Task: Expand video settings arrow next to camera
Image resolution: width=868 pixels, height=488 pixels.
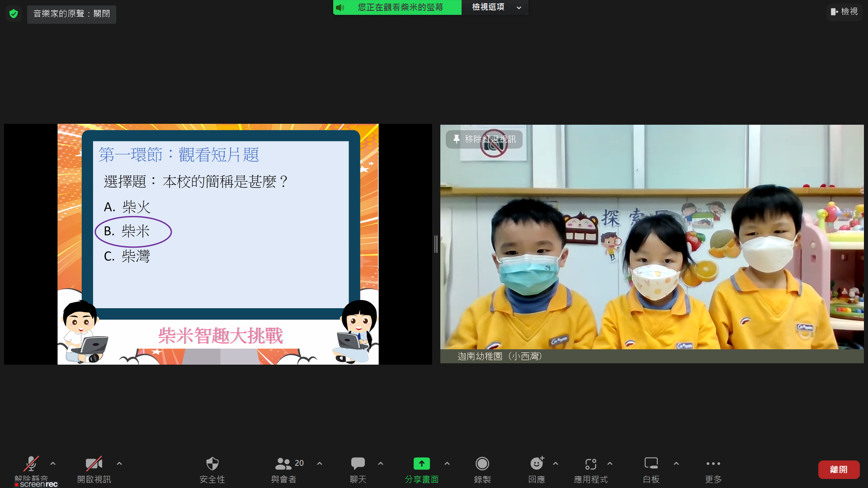Action: coord(119,464)
